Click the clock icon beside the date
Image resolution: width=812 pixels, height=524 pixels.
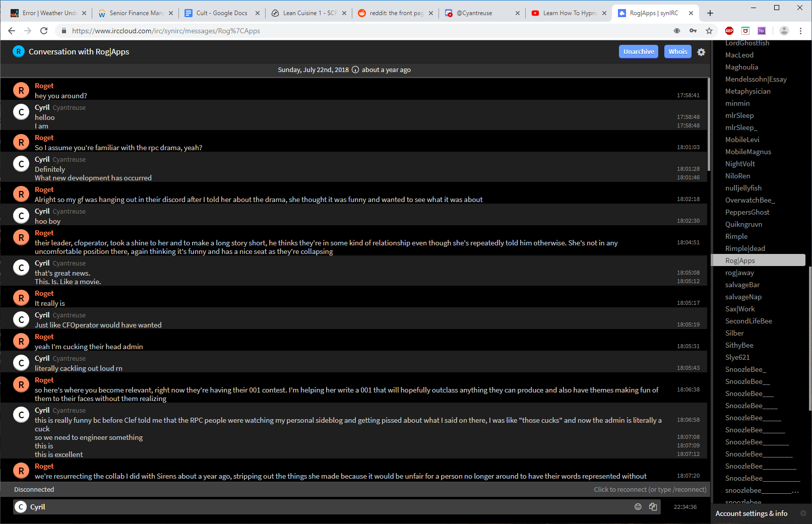(x=355, y=70)
